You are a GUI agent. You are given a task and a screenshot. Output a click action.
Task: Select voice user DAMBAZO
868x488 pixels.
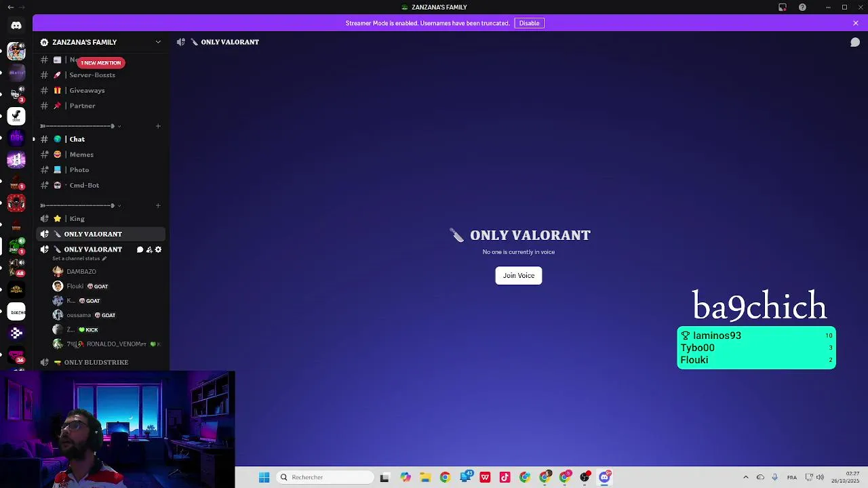tap(107, 272)
